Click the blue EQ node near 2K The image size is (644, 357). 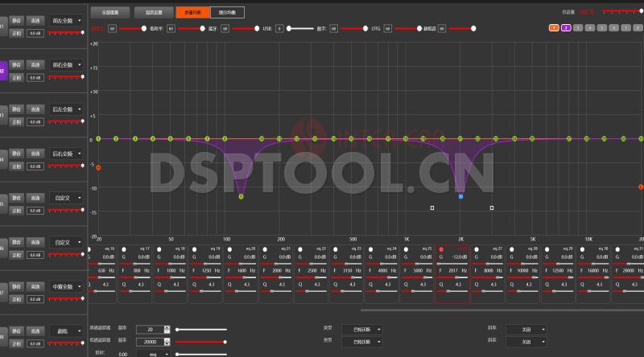point(460,196)
